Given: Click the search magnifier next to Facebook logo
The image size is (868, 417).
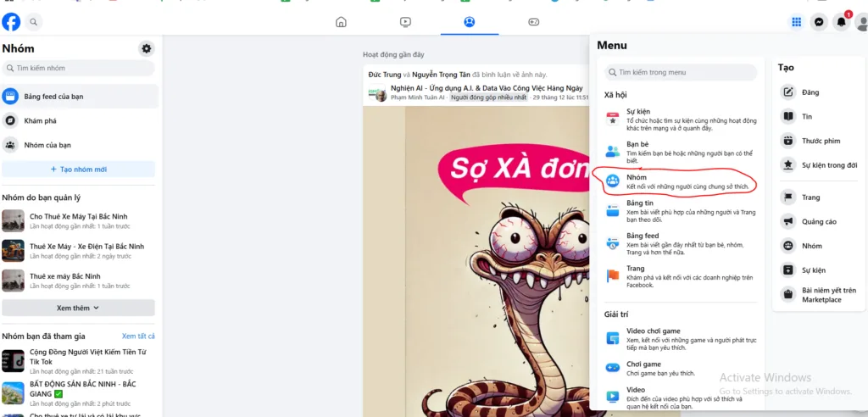Looking at the screenshot, I should click(34, 22).
